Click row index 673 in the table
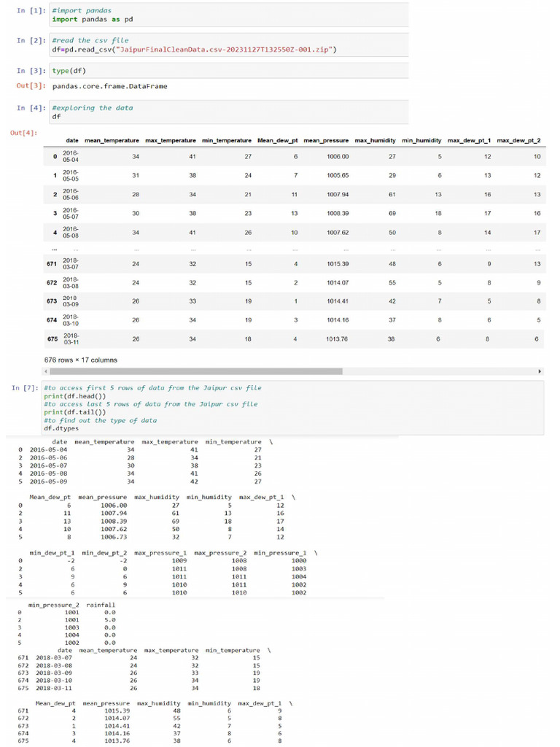This screenshot has height=747, width=560. (52, 301)
